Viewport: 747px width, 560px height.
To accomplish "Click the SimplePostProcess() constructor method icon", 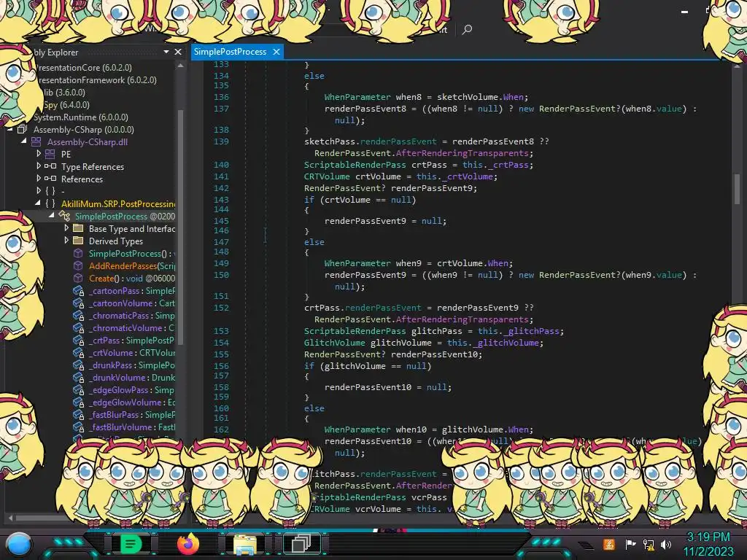I will coord(78,253).
